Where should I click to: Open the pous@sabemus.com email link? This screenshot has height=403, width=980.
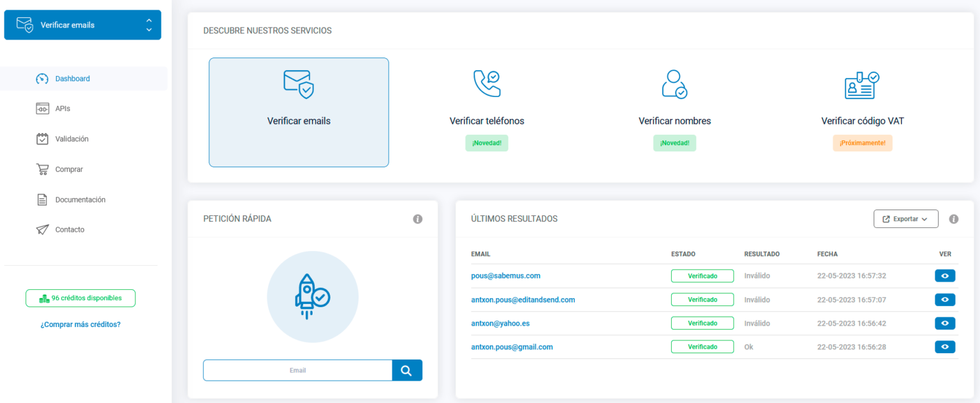tap(506, 276)
